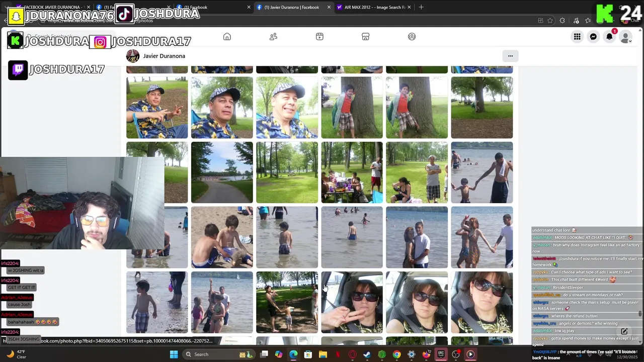Open Facebook Groups icon

[412, 37]
